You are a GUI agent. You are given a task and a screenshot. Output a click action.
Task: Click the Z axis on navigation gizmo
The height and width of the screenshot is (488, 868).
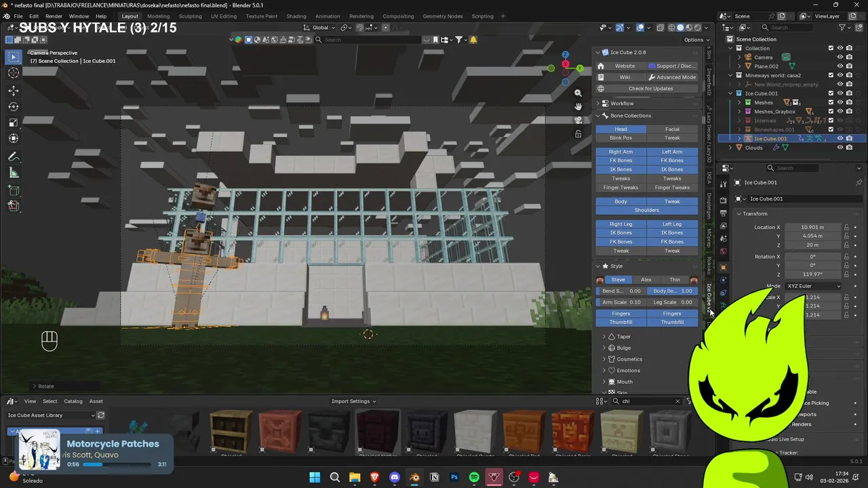pyautogui.click(x=566, y=54)
